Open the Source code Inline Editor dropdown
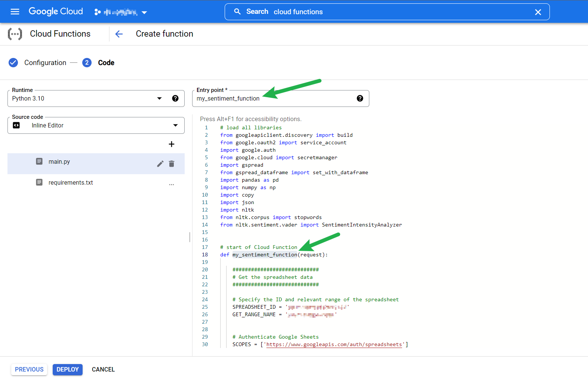Image resolution: width=588 pixels, height=382 pixels. [x=175, y=125]
